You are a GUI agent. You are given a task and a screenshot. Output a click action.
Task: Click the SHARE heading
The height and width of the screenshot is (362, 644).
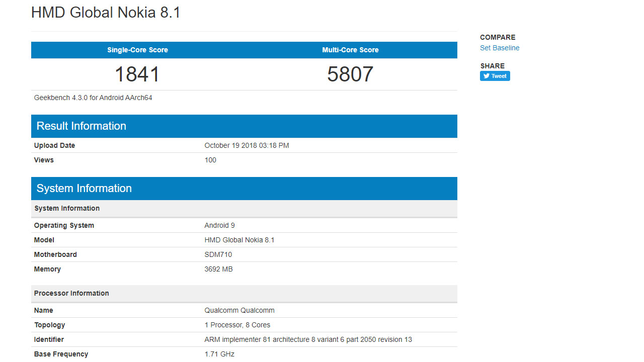[x=492, y=66]
